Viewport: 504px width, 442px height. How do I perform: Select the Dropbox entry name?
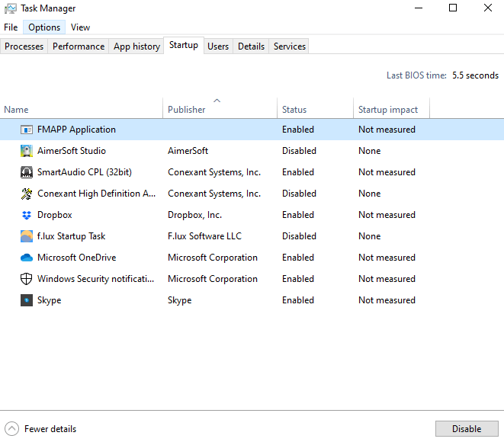pos(55,215)
